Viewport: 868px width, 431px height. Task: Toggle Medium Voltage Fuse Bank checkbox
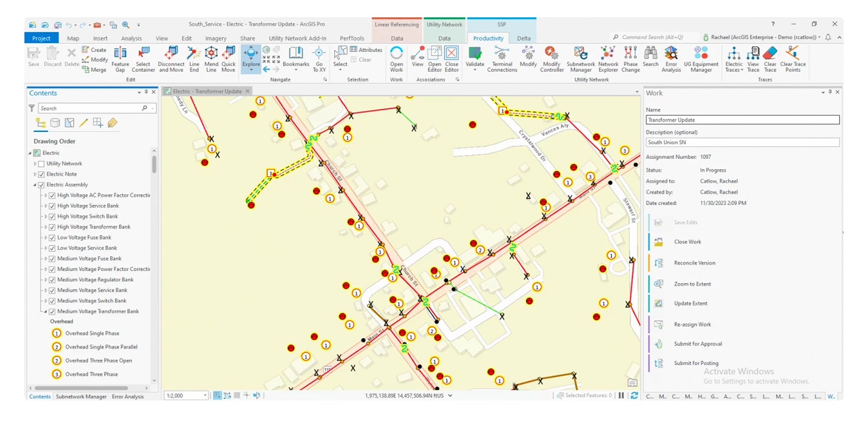pyautogui.click(x=52, y=259)
